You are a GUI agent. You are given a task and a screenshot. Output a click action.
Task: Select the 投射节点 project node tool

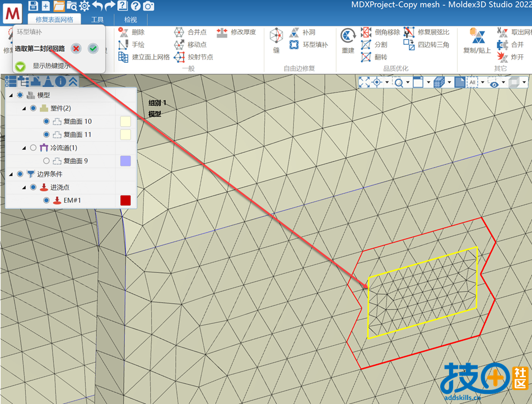tap(193, 57)
